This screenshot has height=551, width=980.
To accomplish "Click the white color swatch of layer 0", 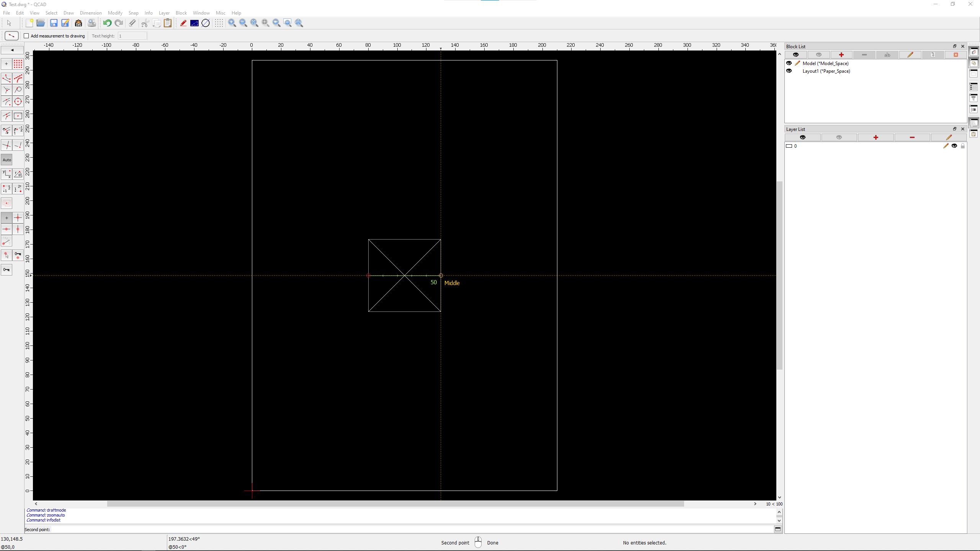I will click(789, 146).
